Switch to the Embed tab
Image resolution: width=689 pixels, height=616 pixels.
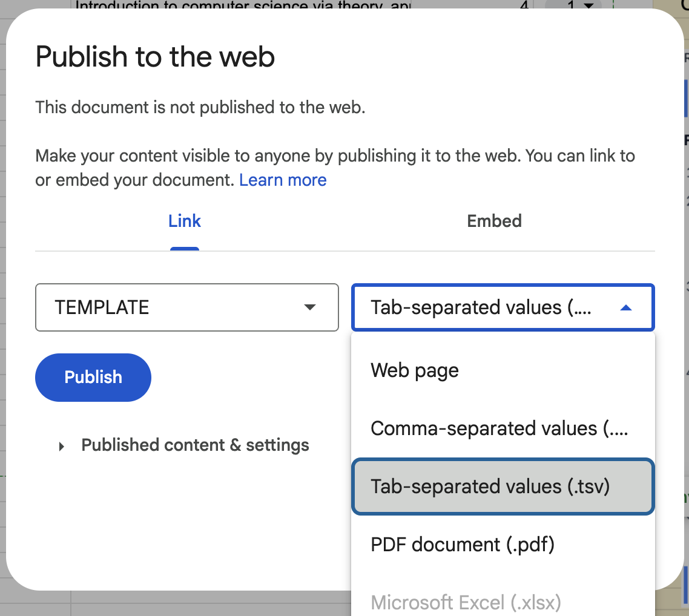(x=494, y=221)
